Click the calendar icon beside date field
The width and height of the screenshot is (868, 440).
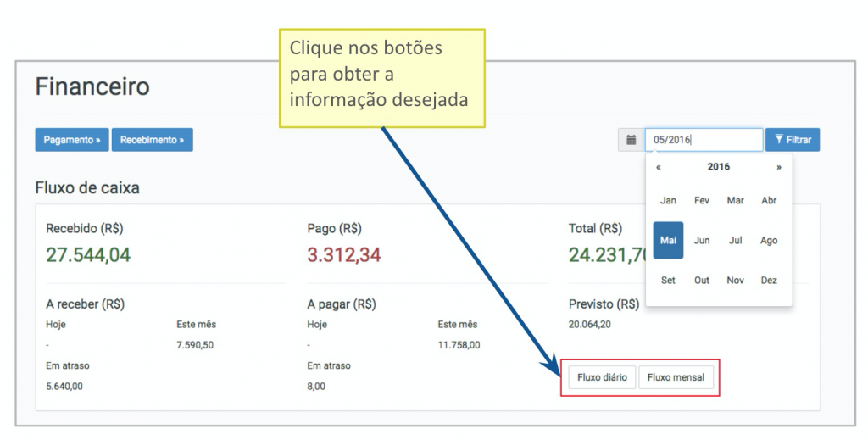click(x=631, y=140)
